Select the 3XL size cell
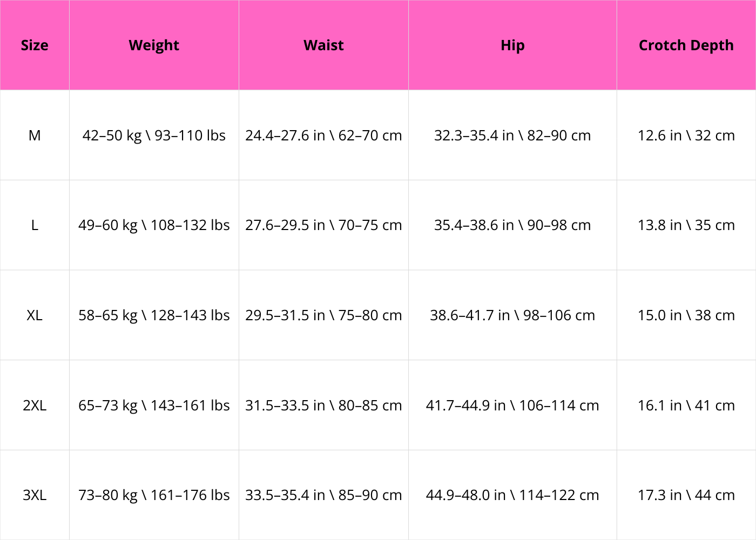This screenshot has width=756, height=540. coord(35,495)
